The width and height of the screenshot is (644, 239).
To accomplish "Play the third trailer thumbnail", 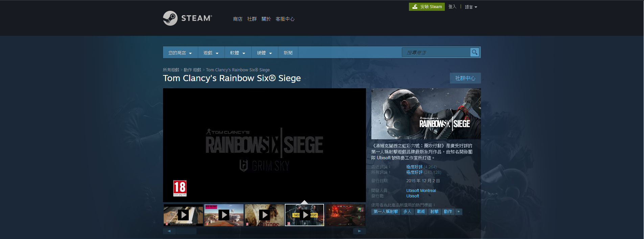I will point(264,215).
